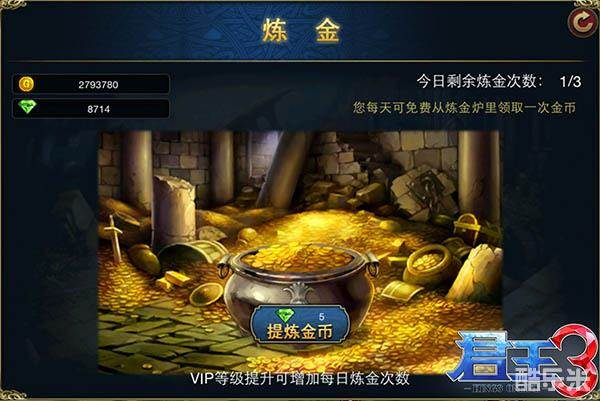Tap the VIP等级提升 hint text
Image resolution: width=600 pixels, height=401 pixels.
point(300,378)
